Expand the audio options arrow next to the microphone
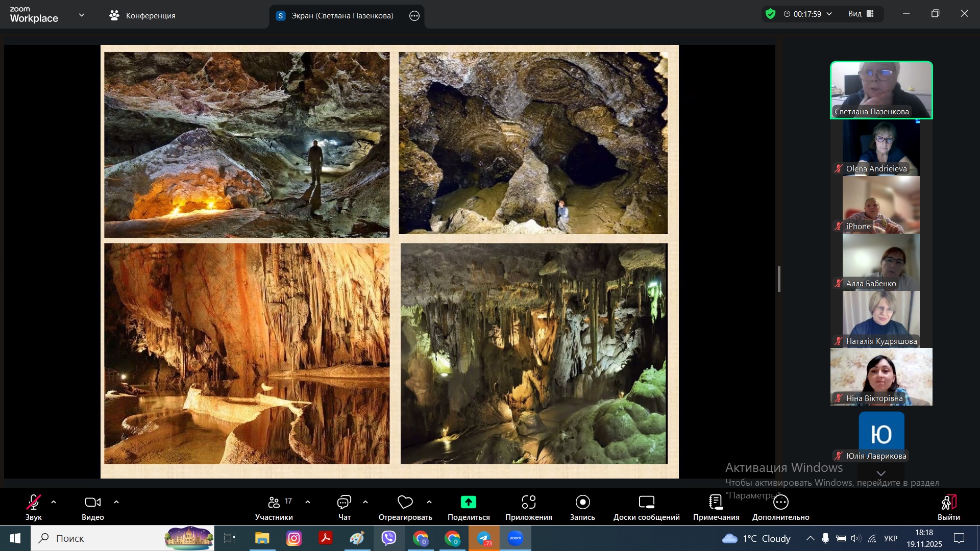This screenshot has height=551, width=980. 54,503
